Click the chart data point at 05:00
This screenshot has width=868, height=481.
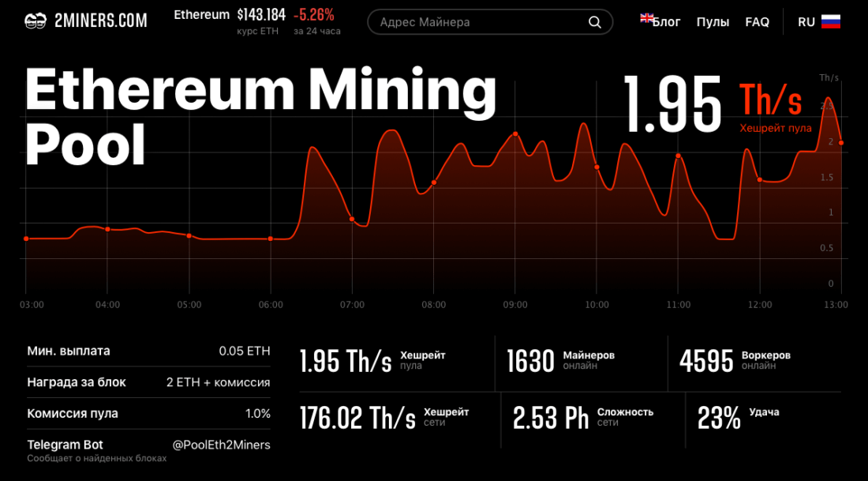tap(189, 236)
